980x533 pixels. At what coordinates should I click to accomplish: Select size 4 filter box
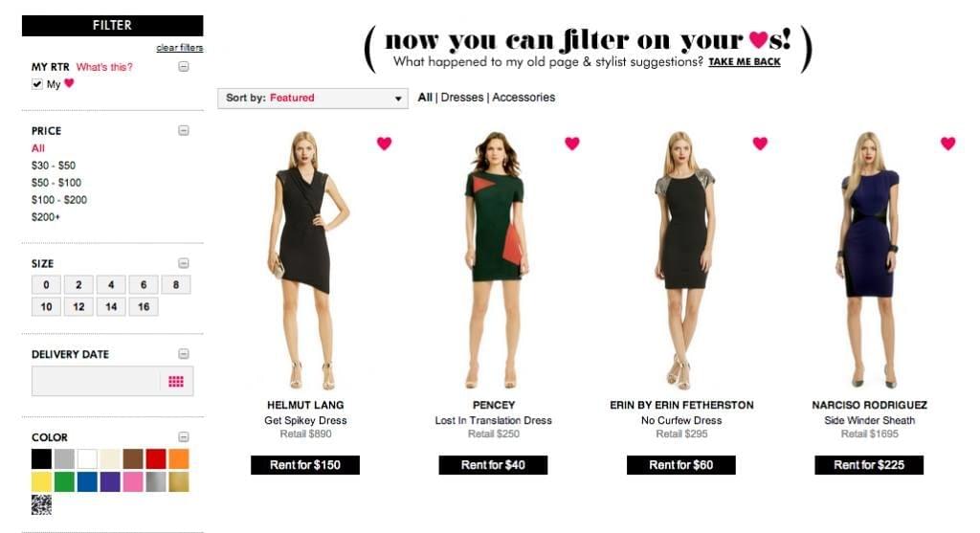111,285
